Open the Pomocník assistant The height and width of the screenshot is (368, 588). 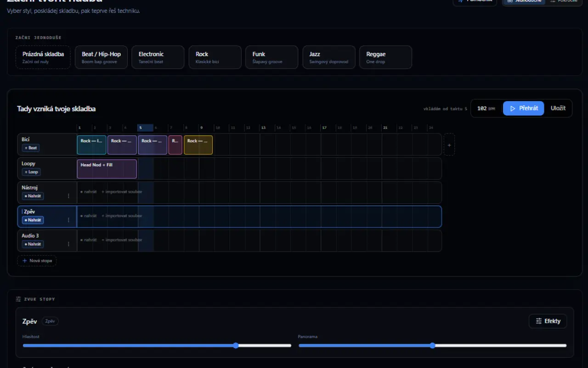click(475, 1)
